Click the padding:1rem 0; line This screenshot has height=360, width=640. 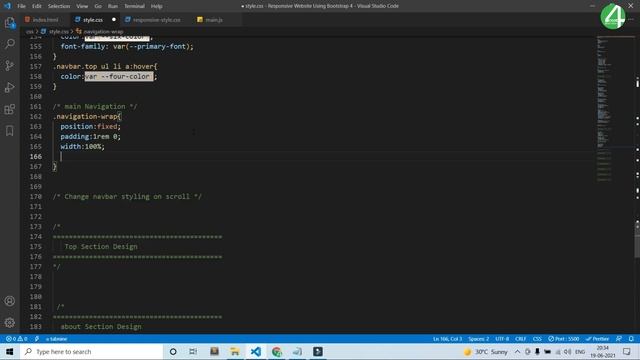[91, 136]
